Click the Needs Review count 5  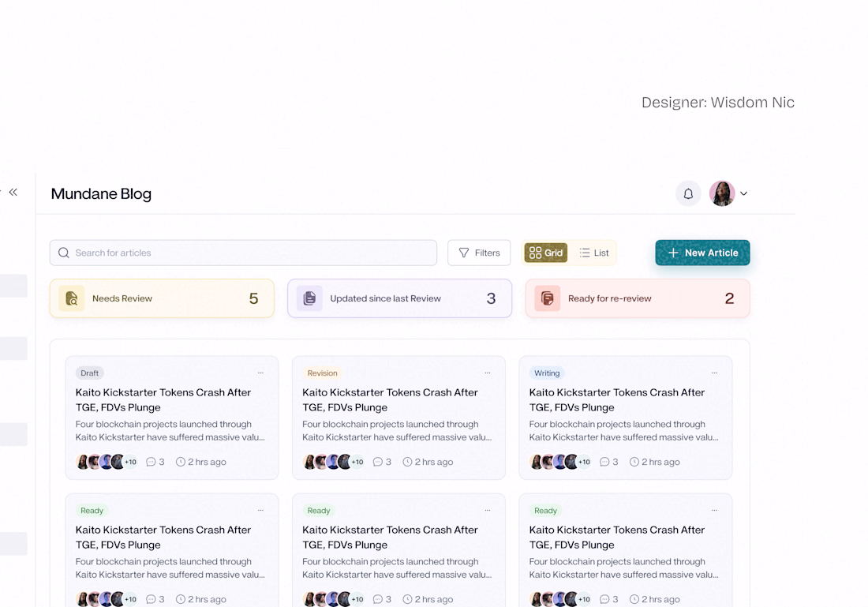(253, 299)
